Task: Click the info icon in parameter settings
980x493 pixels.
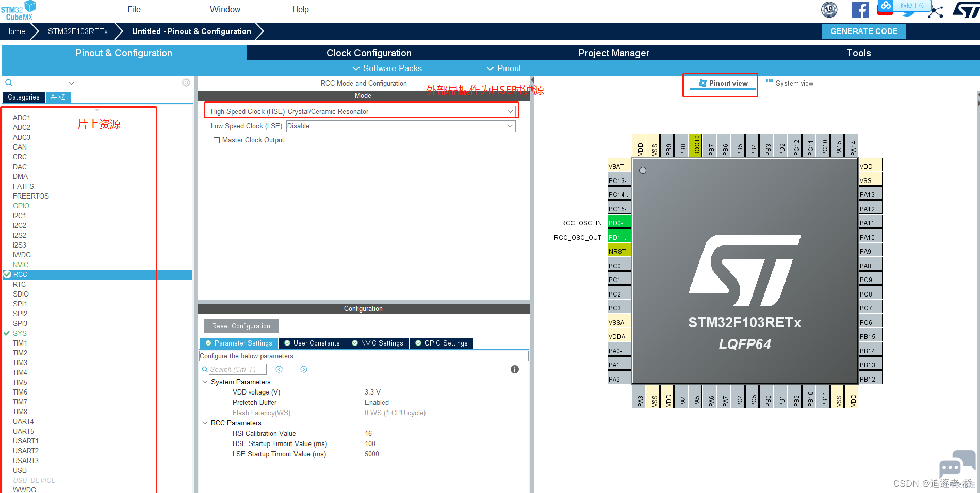Action: (x=514, y=369)
